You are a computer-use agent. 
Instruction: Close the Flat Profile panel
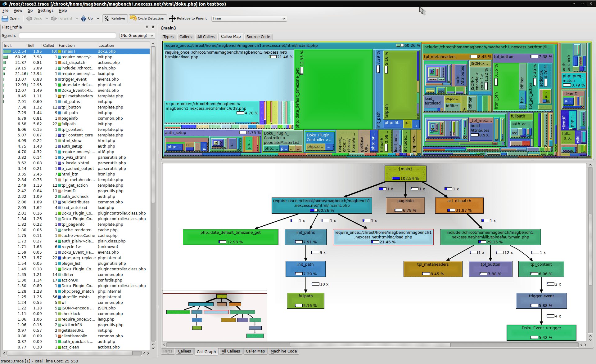152,27
